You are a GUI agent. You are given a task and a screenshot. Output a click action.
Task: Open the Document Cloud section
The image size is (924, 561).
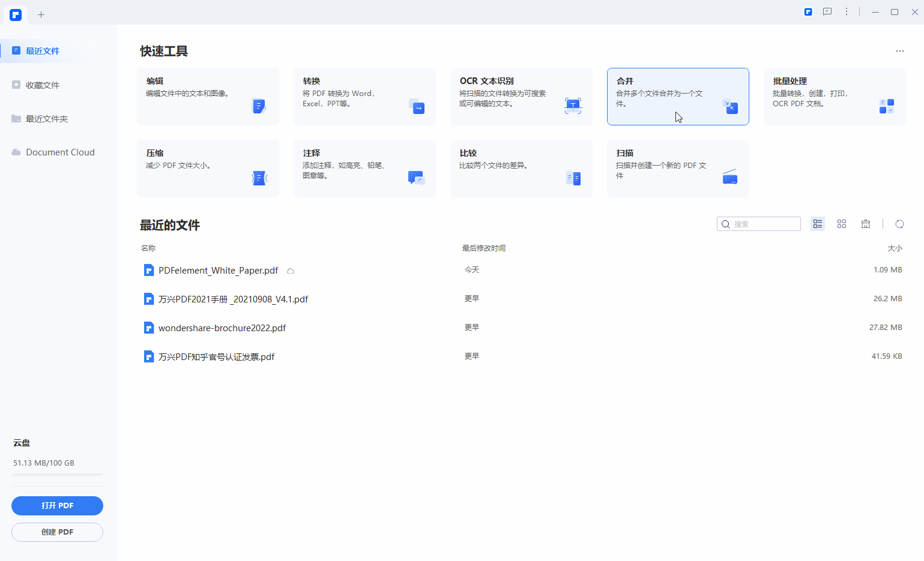(x=60, y=152)
